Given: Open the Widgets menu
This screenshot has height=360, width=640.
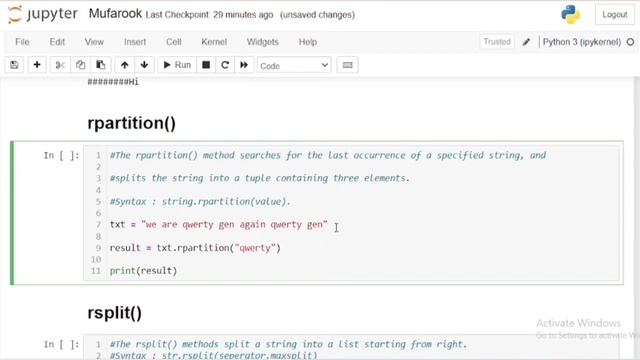Looking at the screenshot, I should [x=262, y=42].
